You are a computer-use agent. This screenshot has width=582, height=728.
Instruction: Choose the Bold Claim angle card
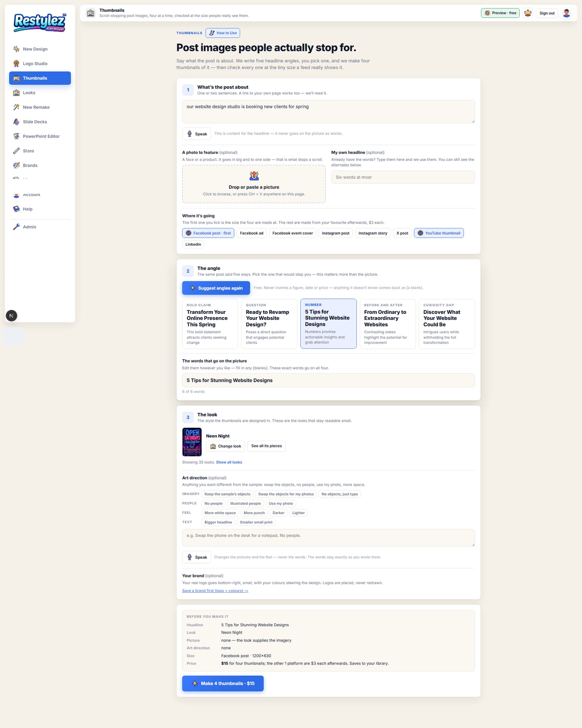click(x=210, y=324)
